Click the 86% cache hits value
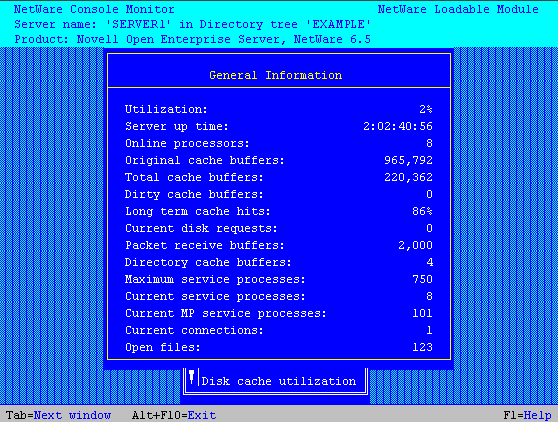 (422, 211)
